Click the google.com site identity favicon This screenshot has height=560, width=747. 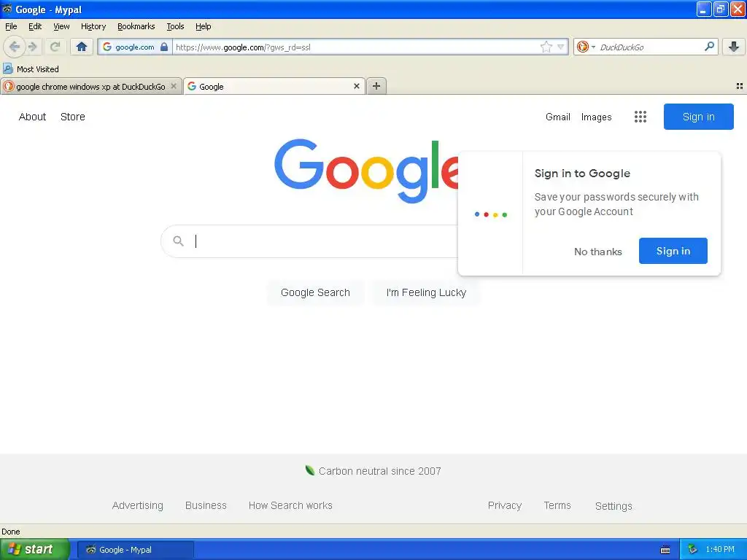[x=107, y=47]
